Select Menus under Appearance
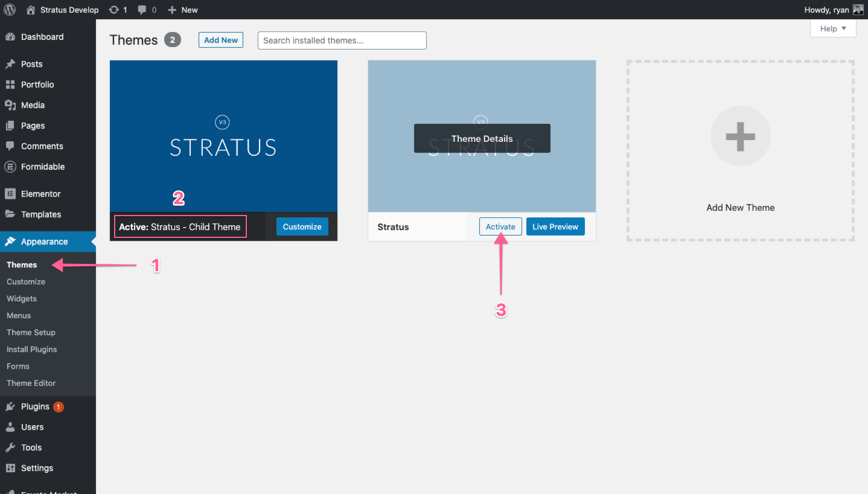Screen dimensions: 868x494 (x=19, y=315)
